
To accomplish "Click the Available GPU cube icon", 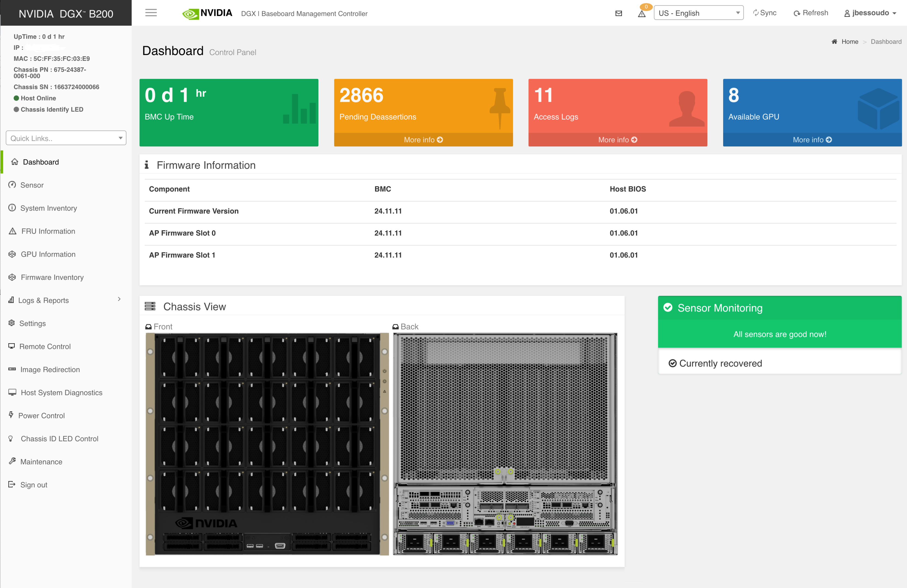I will coord(878,109).
